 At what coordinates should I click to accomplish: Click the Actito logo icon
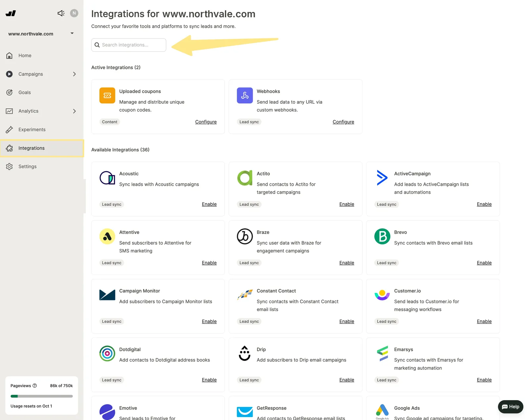pos(245,178)
